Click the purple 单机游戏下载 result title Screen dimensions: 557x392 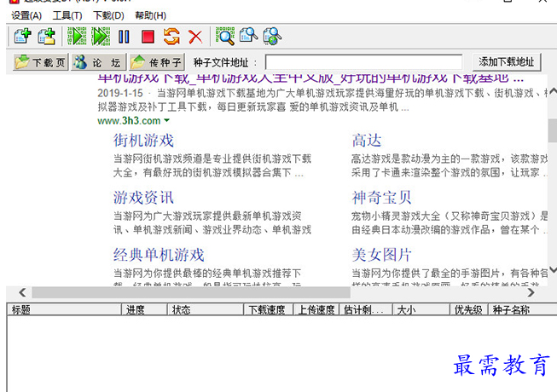point(310,78)
